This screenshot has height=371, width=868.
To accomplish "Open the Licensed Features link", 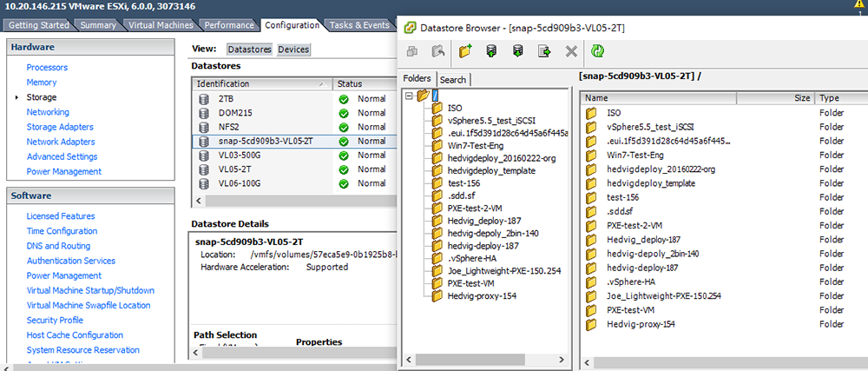I will point(61,216).
